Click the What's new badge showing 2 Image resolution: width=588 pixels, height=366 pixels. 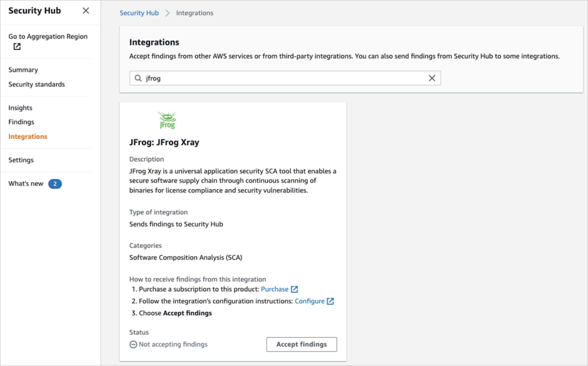55,184
